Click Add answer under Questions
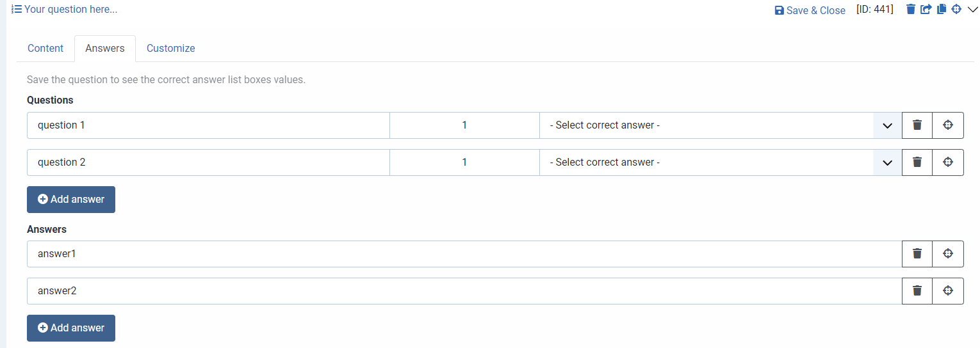Viewport: 980px width, 348px height. click(71, 200)
